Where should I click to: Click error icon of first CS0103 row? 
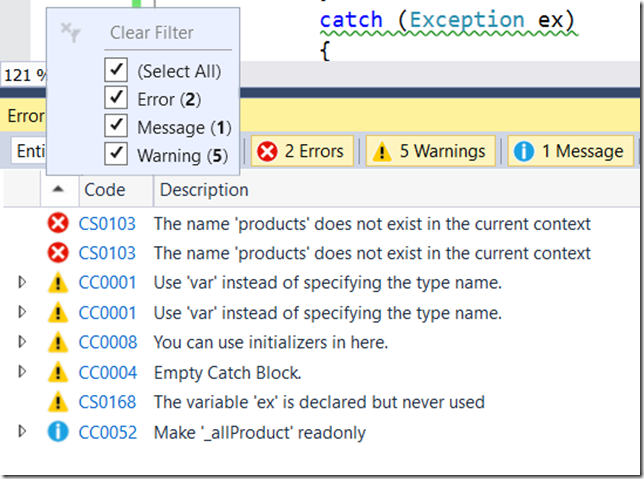(x=58, y=223)
